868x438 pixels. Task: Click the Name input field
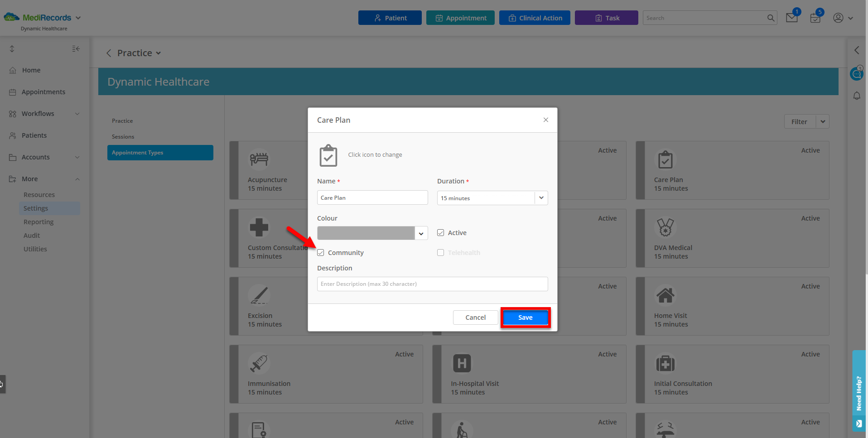[372, 198]
